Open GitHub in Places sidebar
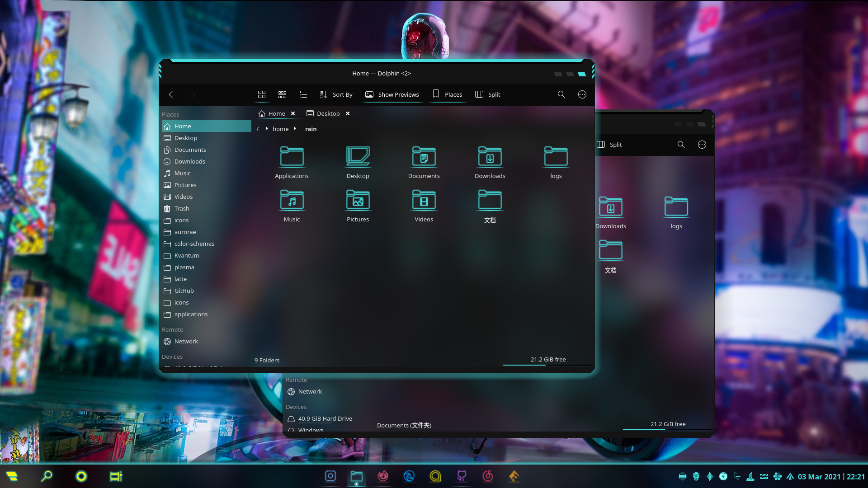The height and width of the screenshot is (488, 868). point(207,291)
